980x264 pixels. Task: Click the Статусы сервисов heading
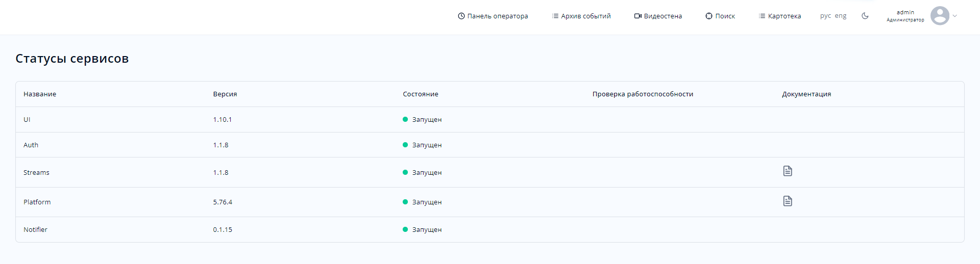(x=72, y=59)
